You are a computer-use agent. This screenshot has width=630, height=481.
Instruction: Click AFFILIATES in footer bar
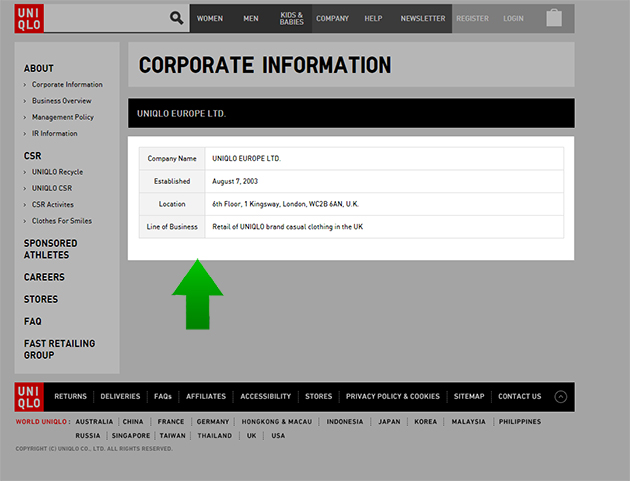(x=206, y=397)
